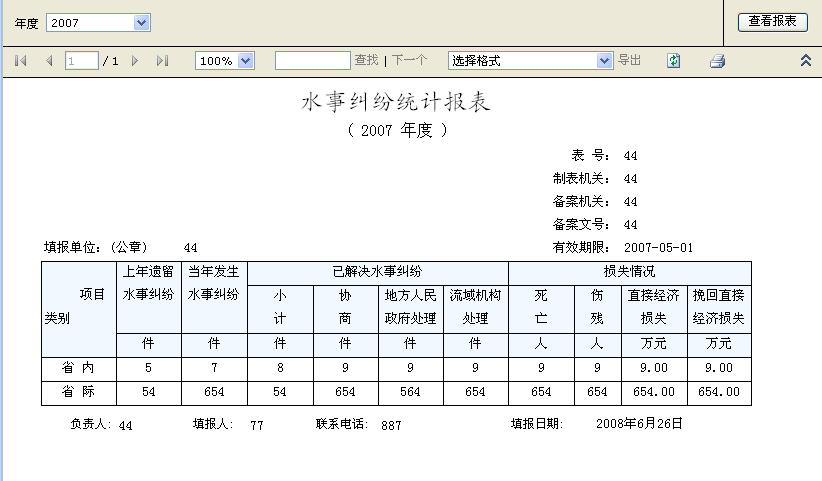Viewport: 822px width, 481px height.
Task: Click the 地方人民政府处理 header cell
Action: (x=410, y=307)
